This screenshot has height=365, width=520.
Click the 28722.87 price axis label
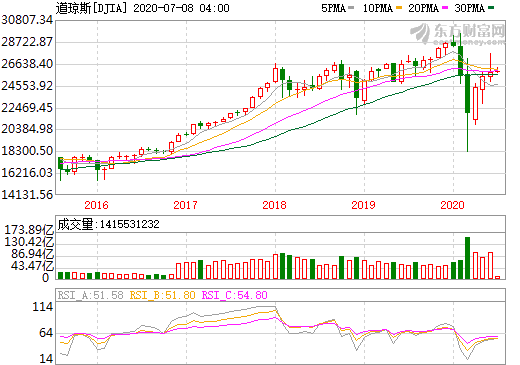(x=27, y=42)
